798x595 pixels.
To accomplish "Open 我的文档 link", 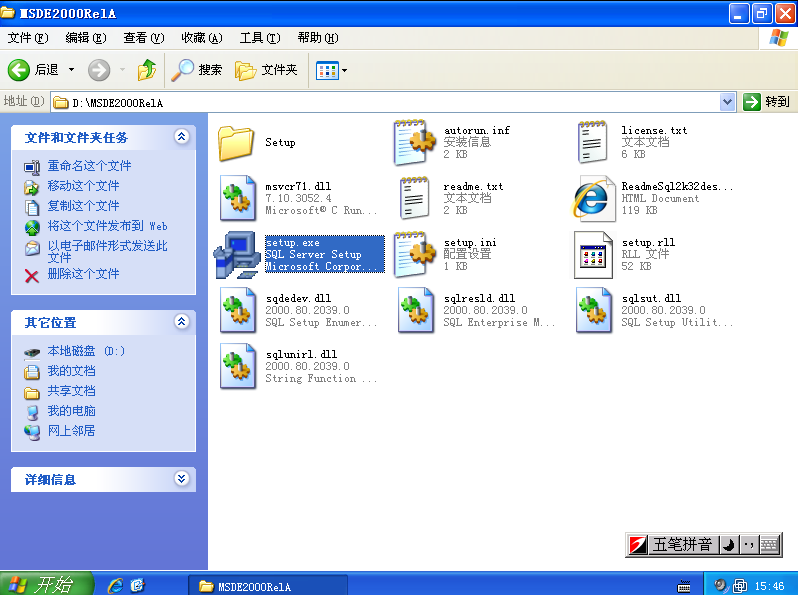I will click(71, 371).
